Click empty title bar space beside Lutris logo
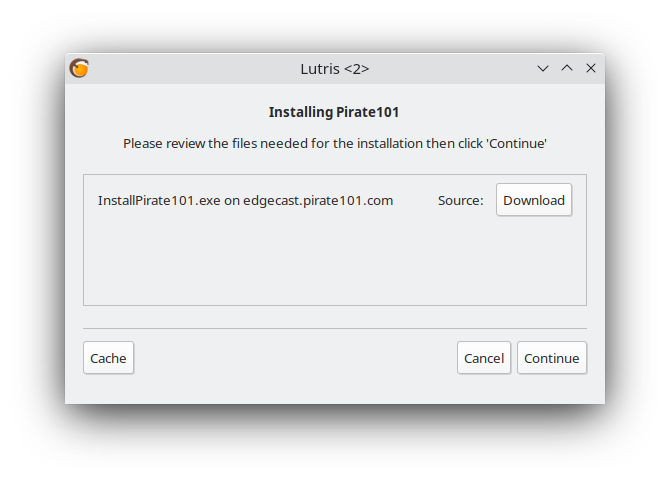The height and width of the screenshot is (481, 670). (180, 69)
